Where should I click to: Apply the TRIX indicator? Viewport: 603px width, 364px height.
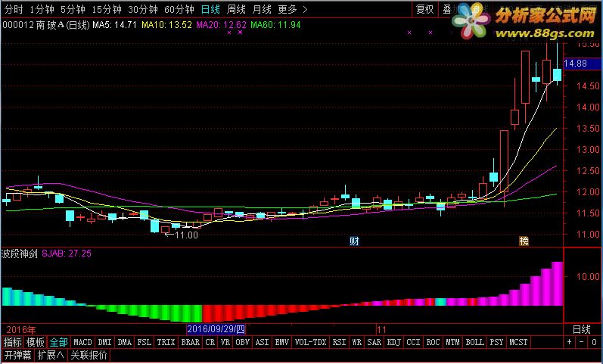[x=166, y=342]
